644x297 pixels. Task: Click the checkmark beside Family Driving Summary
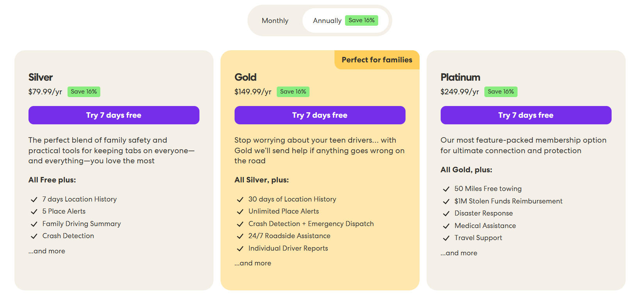coord(34,224)
